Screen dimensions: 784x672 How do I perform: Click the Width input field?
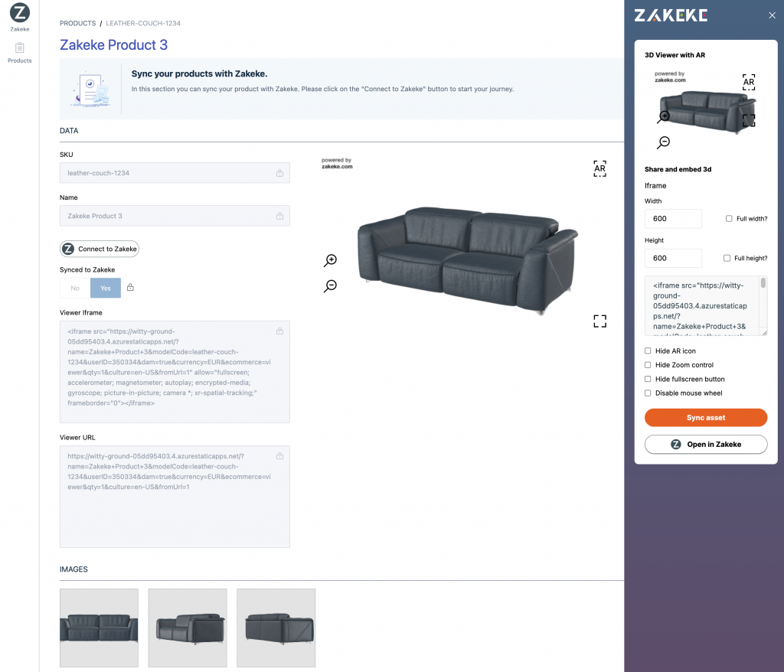[674, 219]
